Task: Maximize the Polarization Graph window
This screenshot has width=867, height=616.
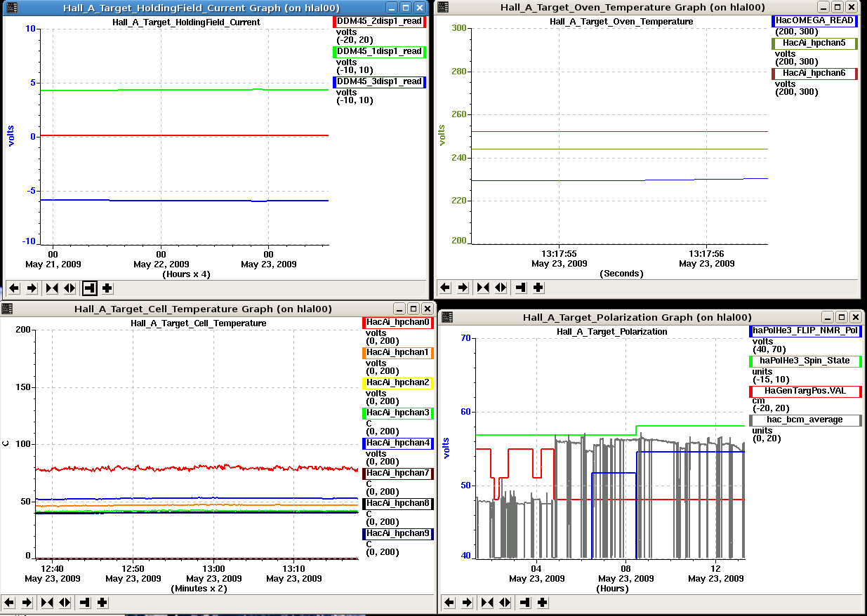Action: pos(842,318)
